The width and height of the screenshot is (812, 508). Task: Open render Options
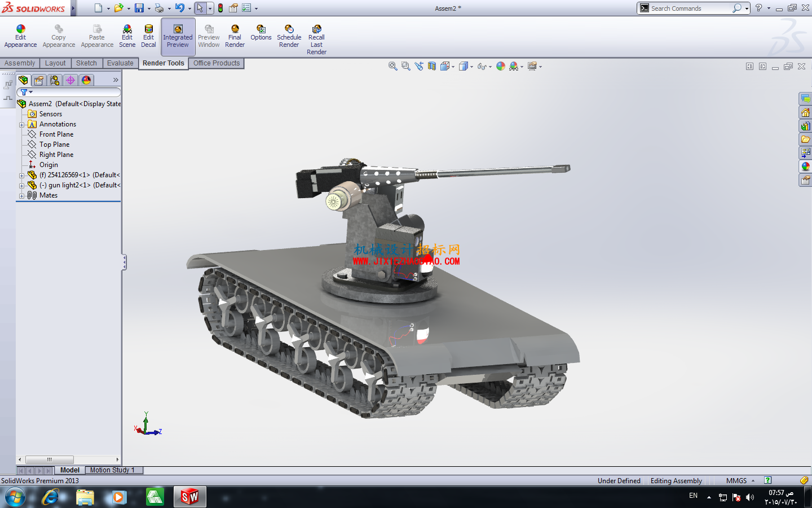(261, 33)
